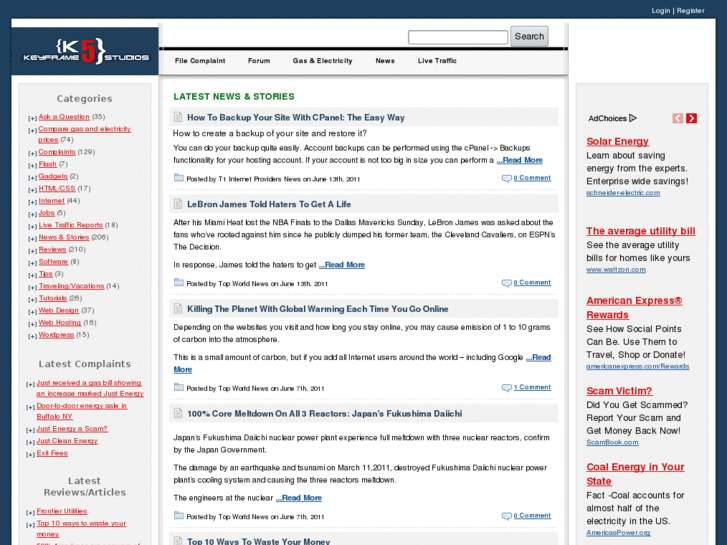
Task: Expand the Ask a Question category
Action: tap(32, 118)
